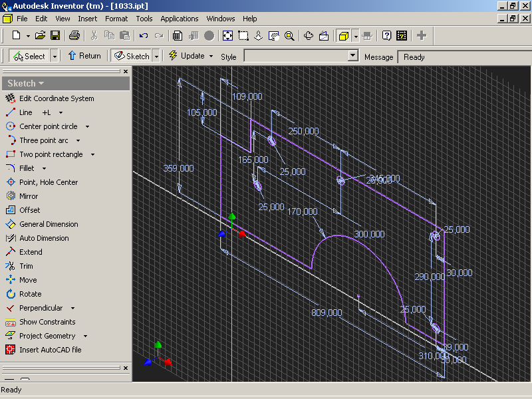This screenshot has width=532, height=399.
Task: Click the New document icon
Action: (x=16, y=35)
